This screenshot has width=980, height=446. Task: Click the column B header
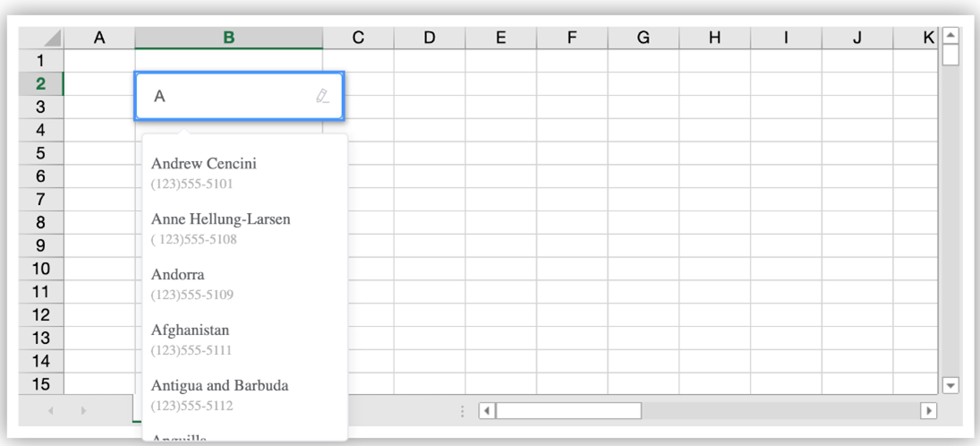(x=229, y=38)
